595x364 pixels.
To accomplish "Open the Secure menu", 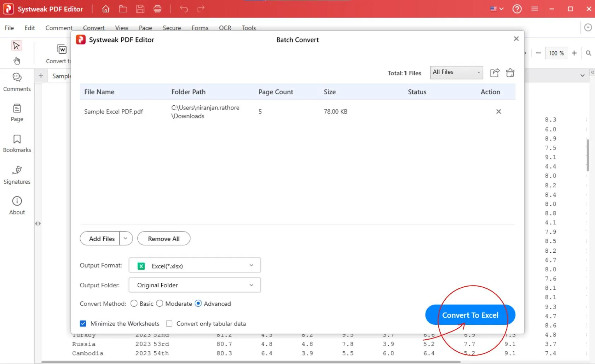I will (172, 28).
